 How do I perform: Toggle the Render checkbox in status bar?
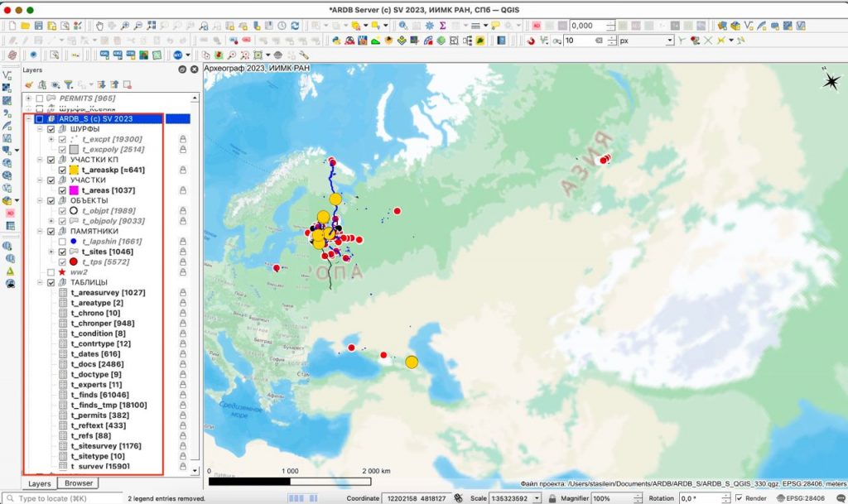(x=739, y=498)
